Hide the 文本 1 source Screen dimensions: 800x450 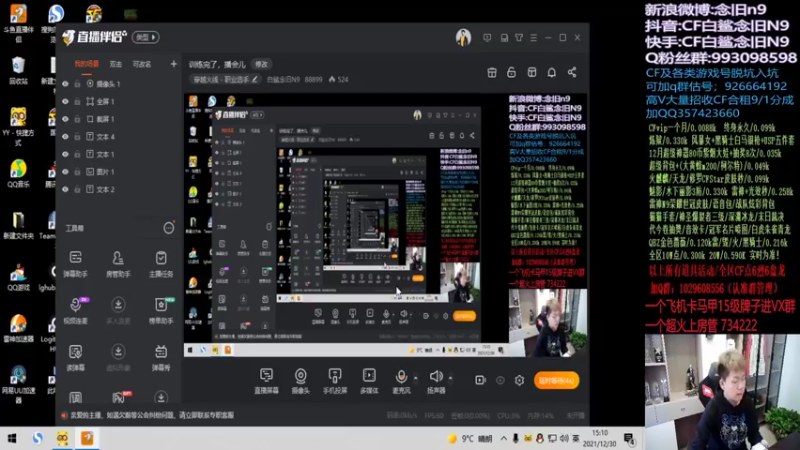point(65,154)
